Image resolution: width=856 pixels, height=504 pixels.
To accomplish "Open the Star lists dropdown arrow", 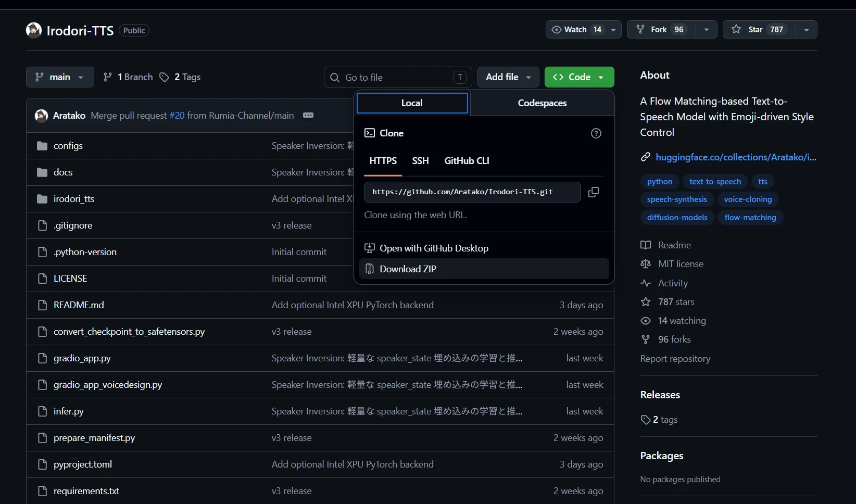I will tap(807, 30).
